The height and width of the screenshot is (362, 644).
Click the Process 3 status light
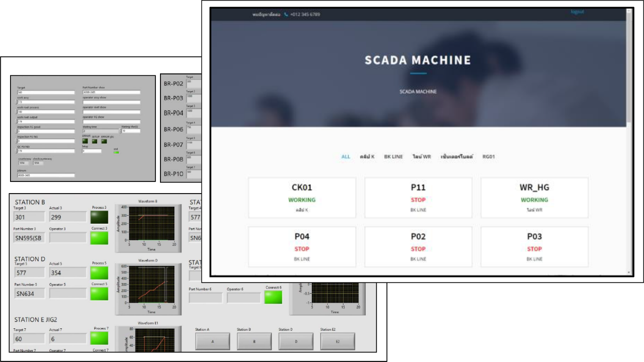point(99,217)
